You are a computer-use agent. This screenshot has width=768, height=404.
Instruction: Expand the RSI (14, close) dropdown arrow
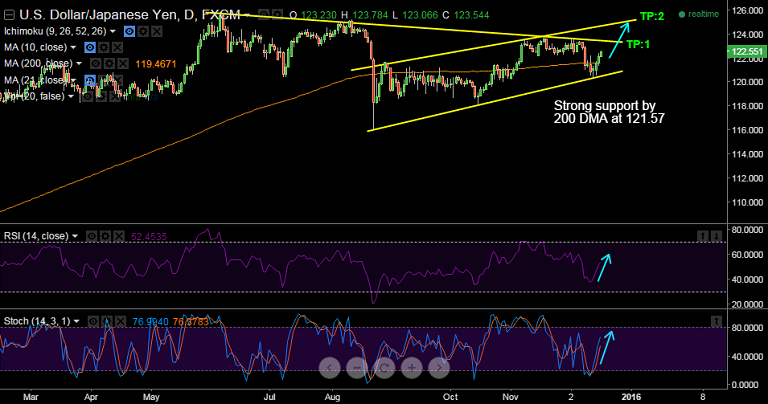[75, 236]
